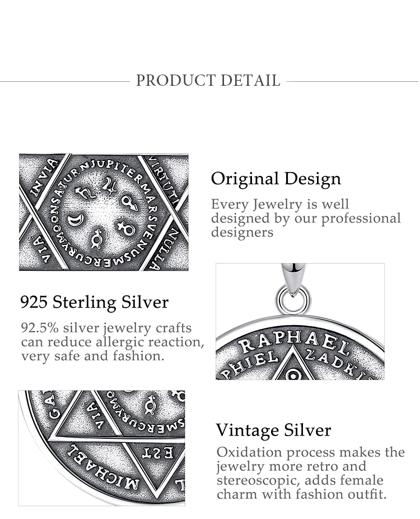This screenshot has height=519, width=420.
Task: Click the PRODUCT DETAIL section heading
Action: pos(208,81)
